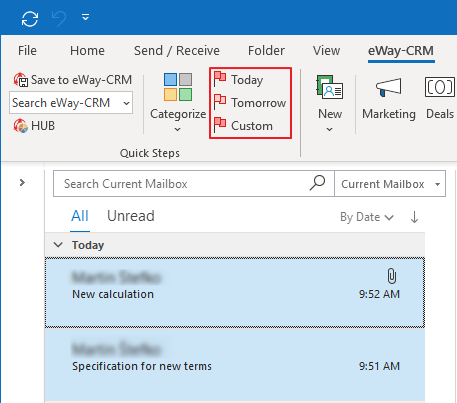
Task: Open the By Date sort dropdown
Action: pyautogui.click(x=367, y=217)
